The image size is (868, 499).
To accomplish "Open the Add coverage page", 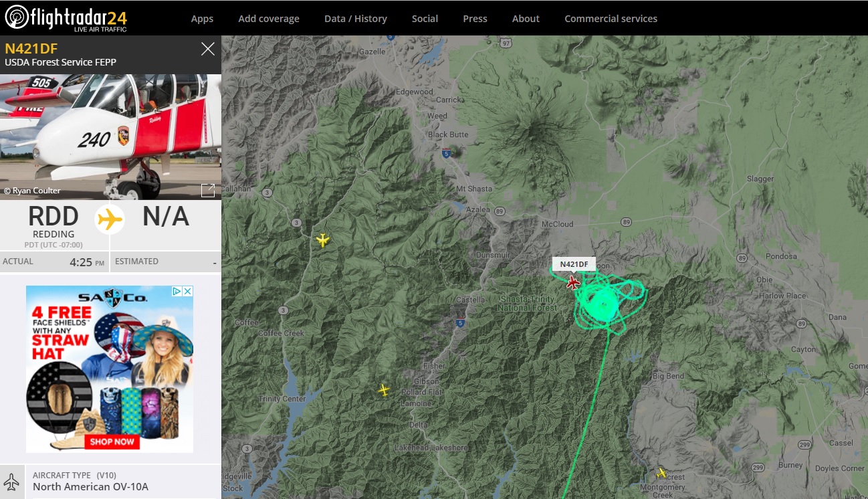I will point(269,19).
